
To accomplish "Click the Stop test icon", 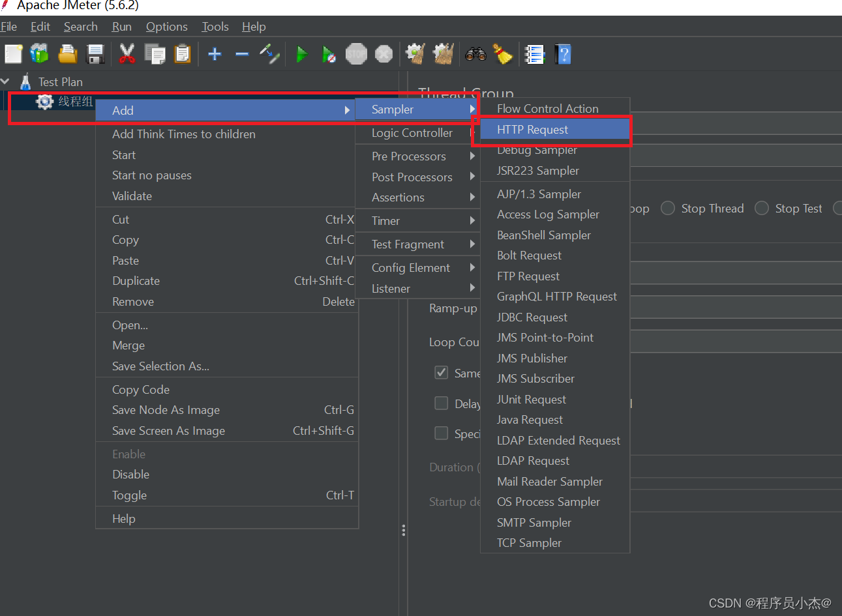I will 356,54.
